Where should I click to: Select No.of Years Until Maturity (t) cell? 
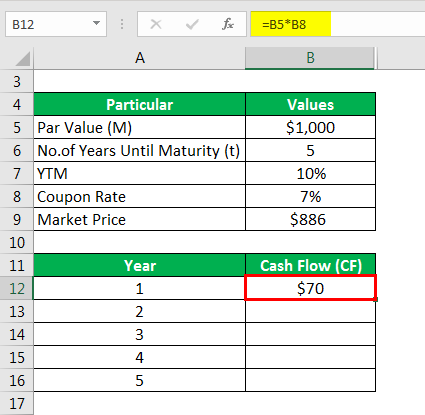tap(140, 150)
